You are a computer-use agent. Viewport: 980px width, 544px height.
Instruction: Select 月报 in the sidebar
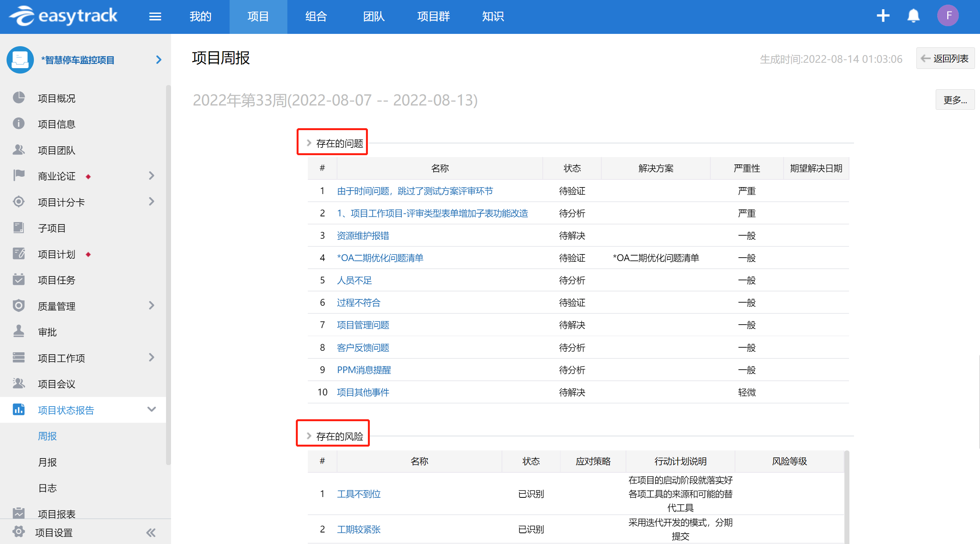(47, 462)
